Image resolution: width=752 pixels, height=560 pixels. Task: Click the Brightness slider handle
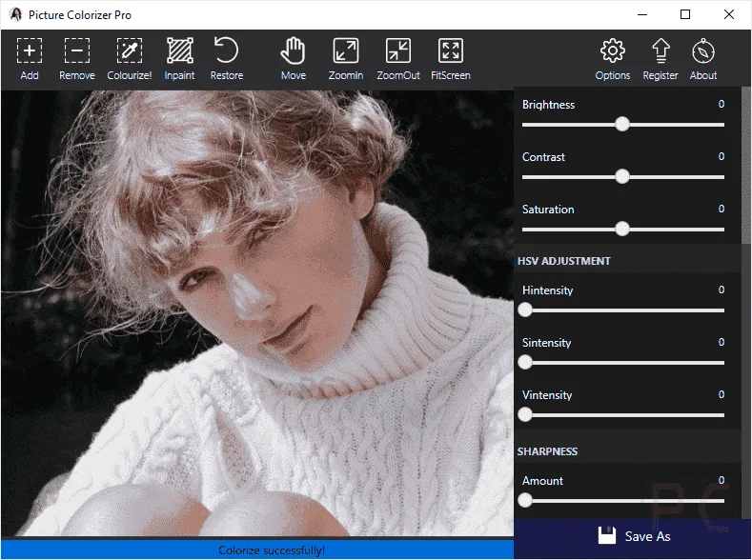622,125
